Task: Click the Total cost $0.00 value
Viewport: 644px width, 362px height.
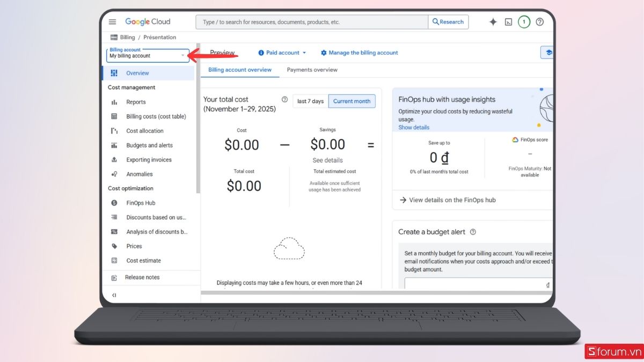Action: point(244,186)
